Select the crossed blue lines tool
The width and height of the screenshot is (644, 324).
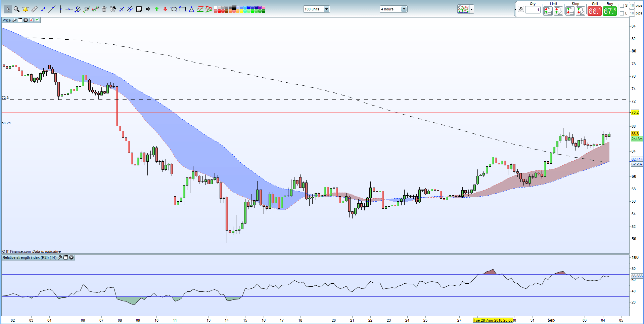tap(130, 9)
